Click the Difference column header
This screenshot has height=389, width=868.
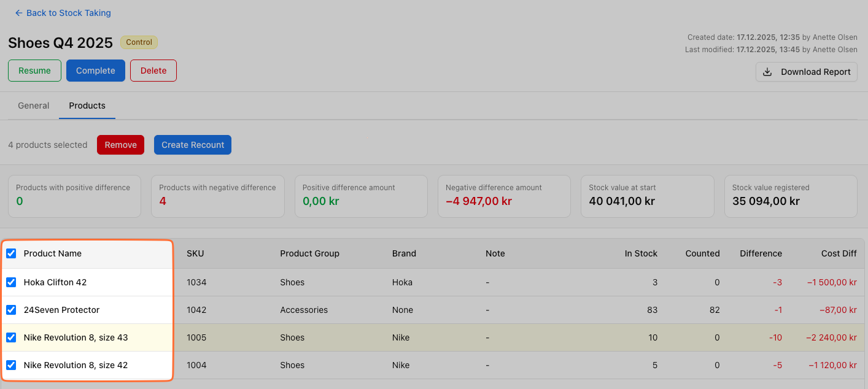point(761,253)
